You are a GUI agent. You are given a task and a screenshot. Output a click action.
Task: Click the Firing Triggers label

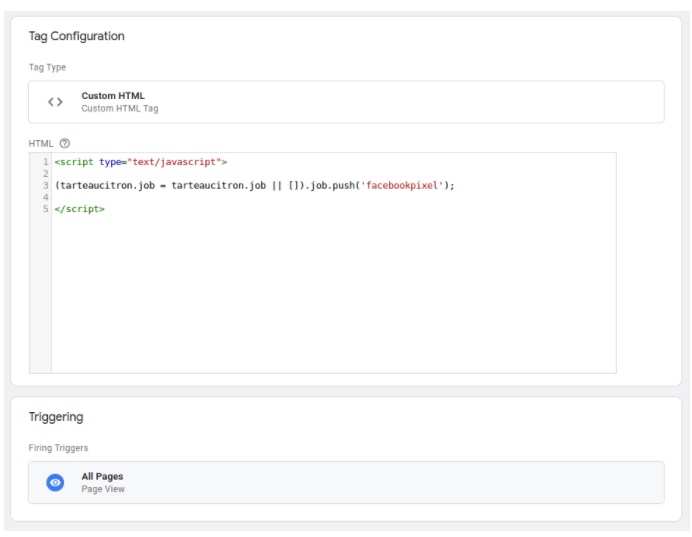(58, 448)
